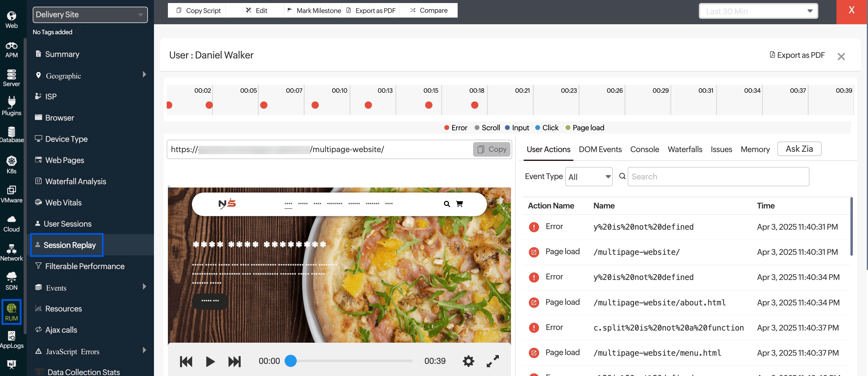Click the replay progress slider handle

290,361
